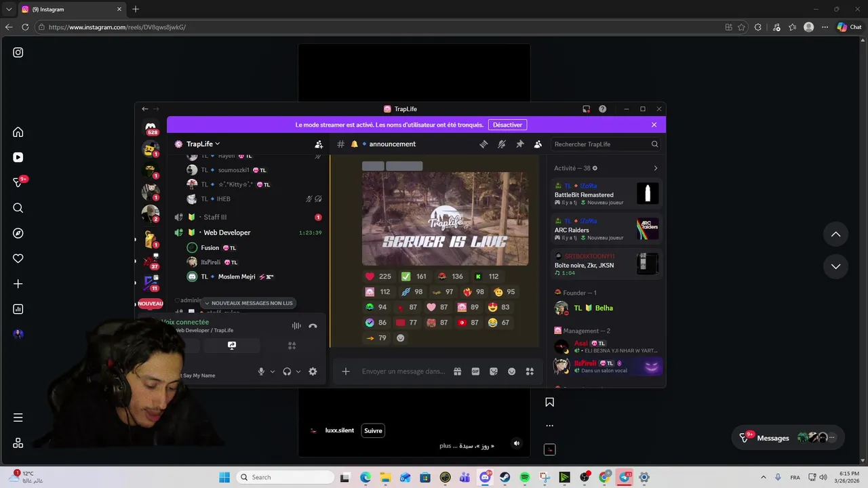Open Discord help question mark icon
The width and height of the screenshot is (868, 488).
[602, 109]
